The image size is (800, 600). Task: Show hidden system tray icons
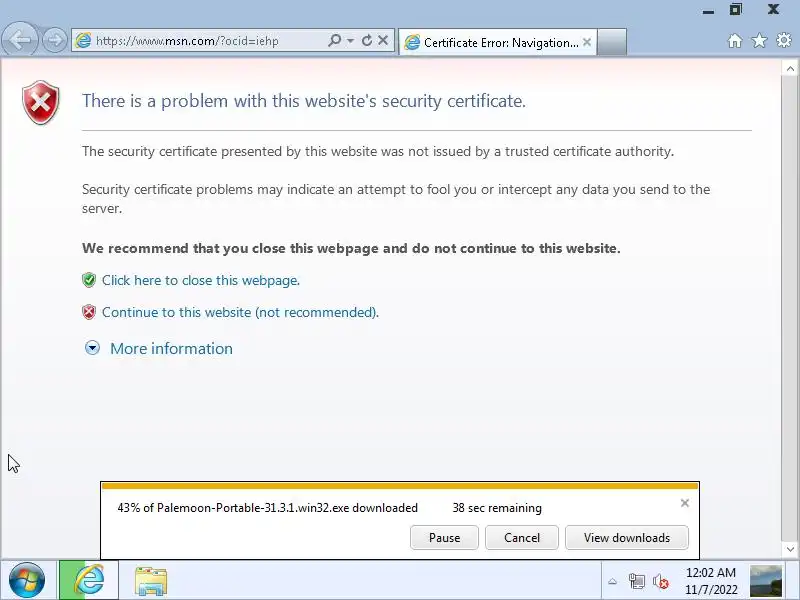612,581
